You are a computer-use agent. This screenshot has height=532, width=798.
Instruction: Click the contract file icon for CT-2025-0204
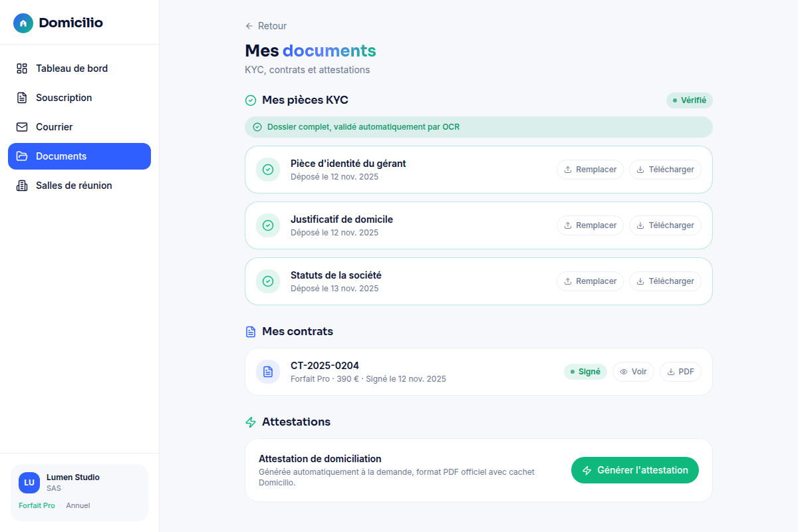(268, 372)
